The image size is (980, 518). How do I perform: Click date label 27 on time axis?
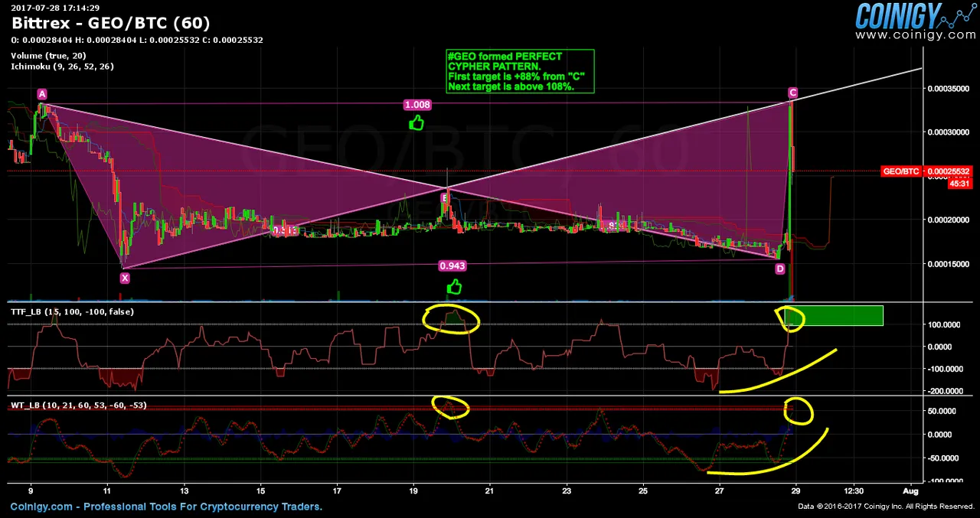720,490
